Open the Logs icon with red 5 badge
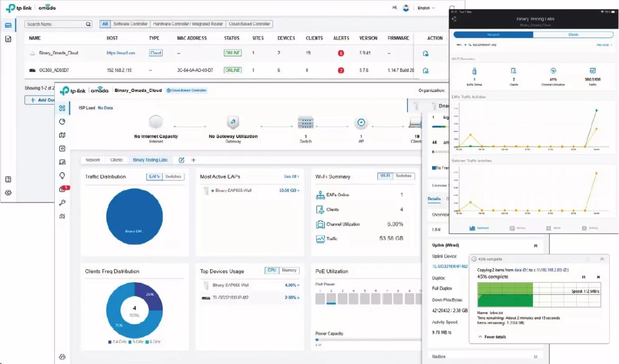This screenshot has width=619, height=364. [64, 188]
